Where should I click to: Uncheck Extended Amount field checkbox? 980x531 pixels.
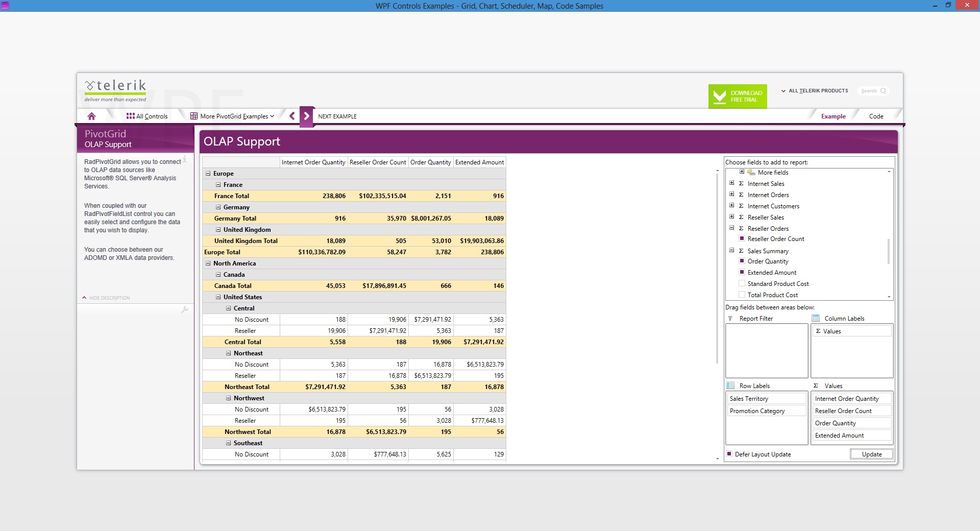(742, 272)
